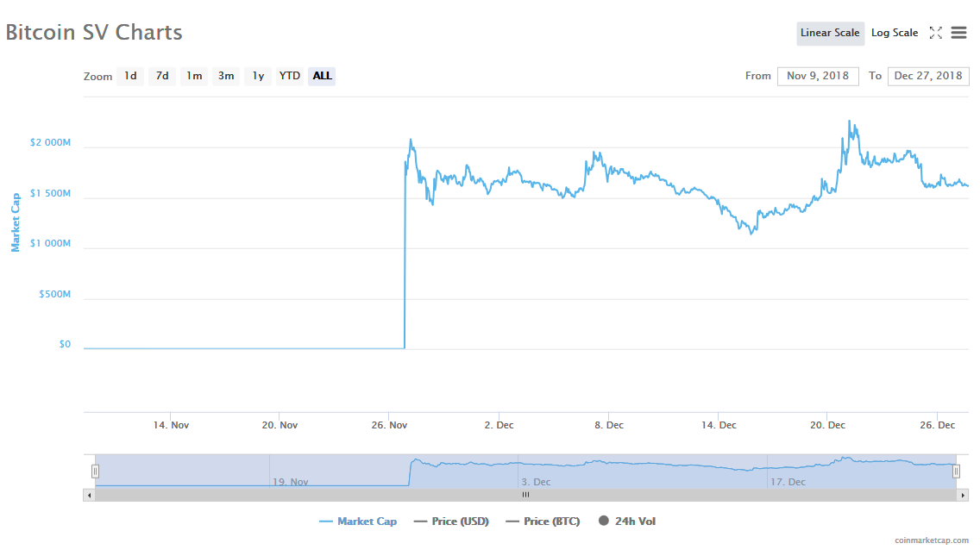This screenshot has width=980, height=556.
Task: Set zoom range to YTD
Action: point(290,76)
